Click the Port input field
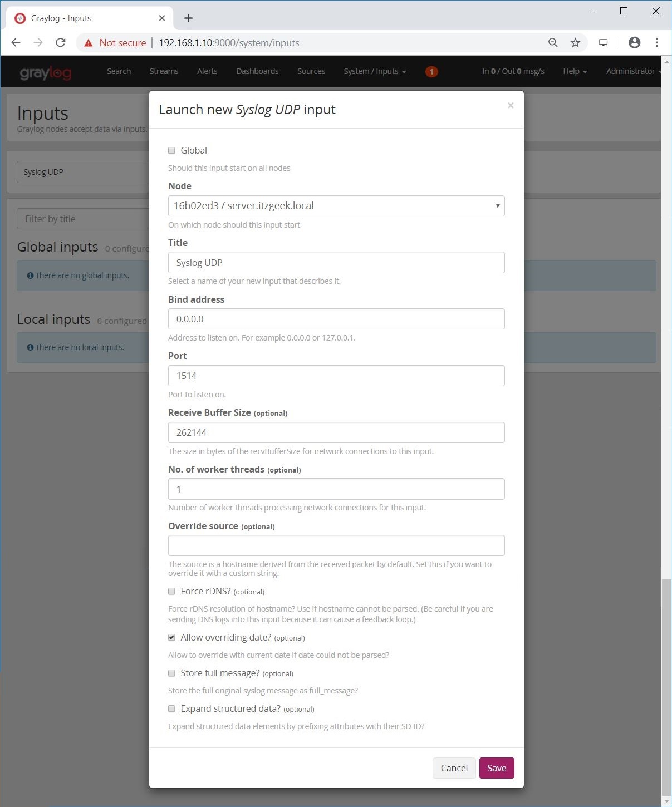The width and height of the screenshot is (672, 807). coord(336,376)
